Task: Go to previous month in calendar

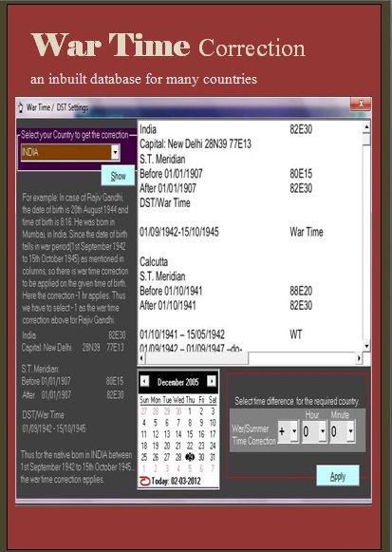Action: click(144, 381)
